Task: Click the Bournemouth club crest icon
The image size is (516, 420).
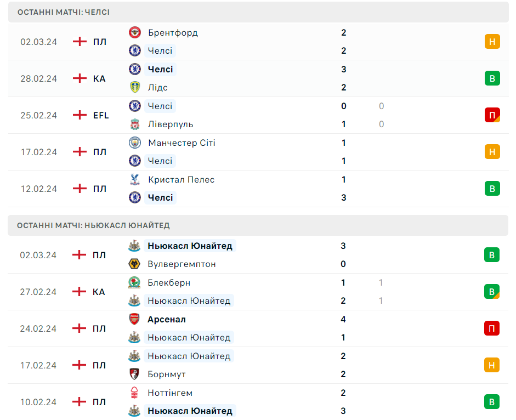Action: pyautogui.click(x=134, y=374)
